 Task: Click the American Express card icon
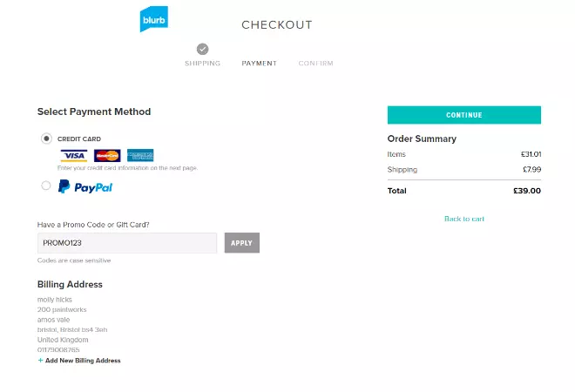(x=140, y=156)
